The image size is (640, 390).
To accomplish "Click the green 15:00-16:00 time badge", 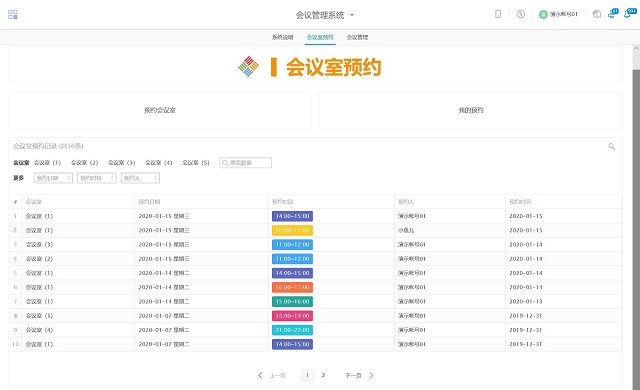I will [292, 301].
